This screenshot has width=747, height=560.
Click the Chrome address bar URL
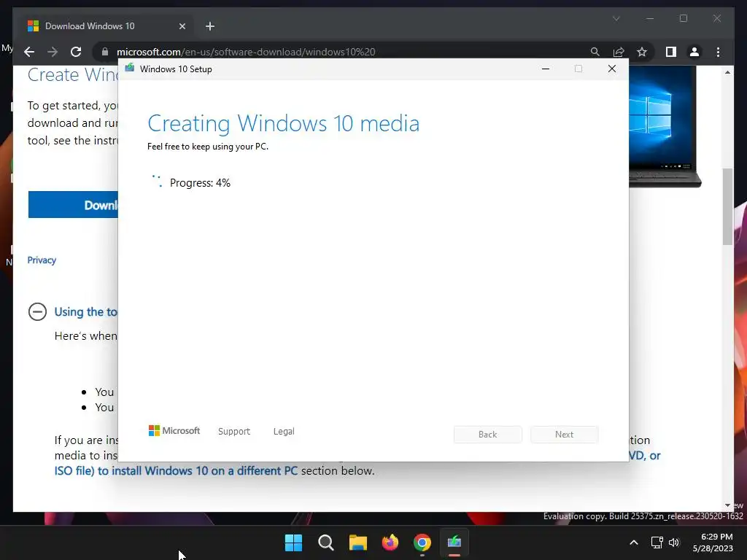(x=246, y=52)
